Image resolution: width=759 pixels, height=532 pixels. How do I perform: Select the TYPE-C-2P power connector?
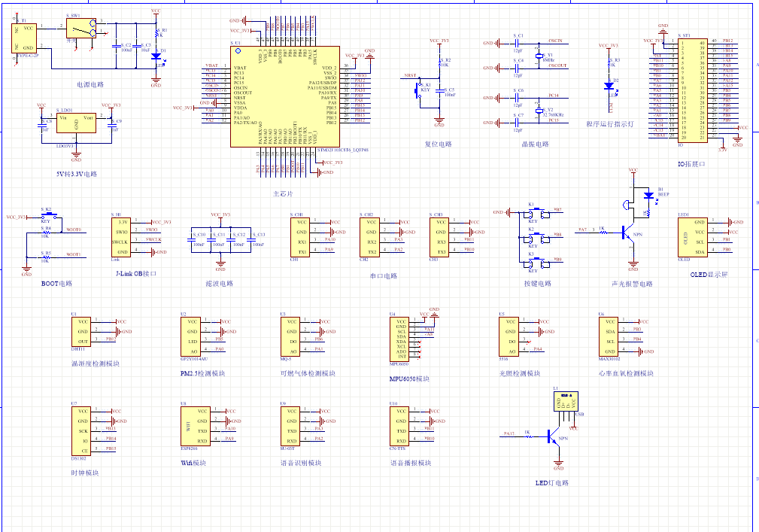pos(25,37)
